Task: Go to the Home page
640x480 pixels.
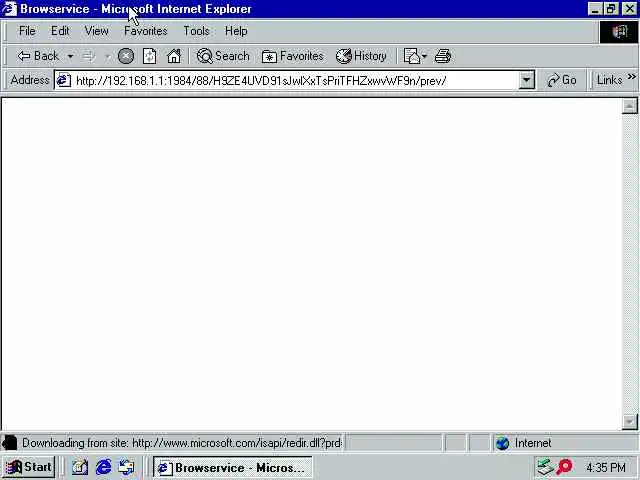Action: 174,56
